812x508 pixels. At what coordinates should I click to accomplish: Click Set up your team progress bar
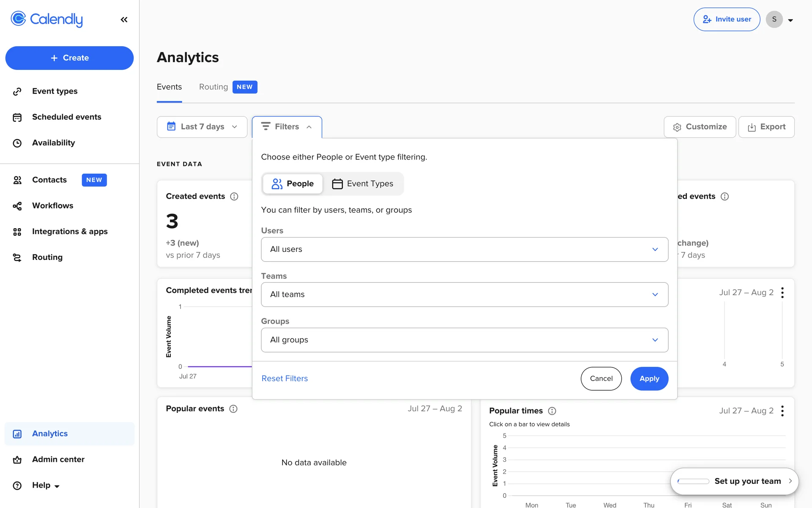point(693,481)
